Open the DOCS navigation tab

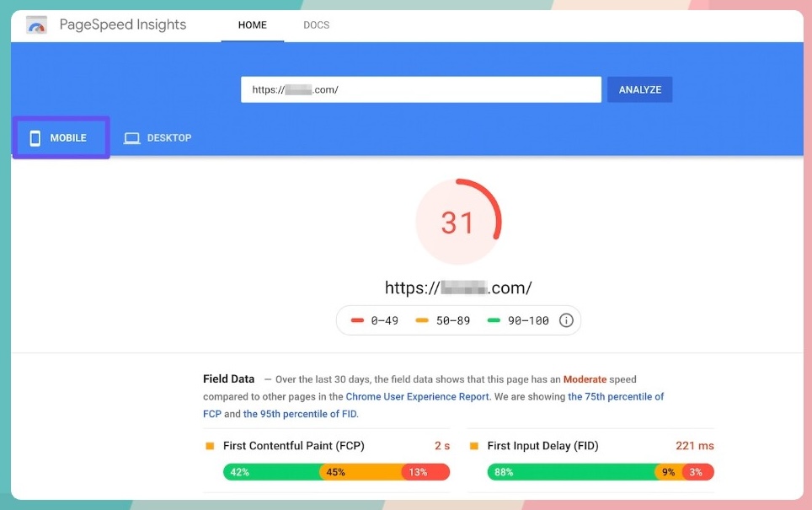(317, 25)
